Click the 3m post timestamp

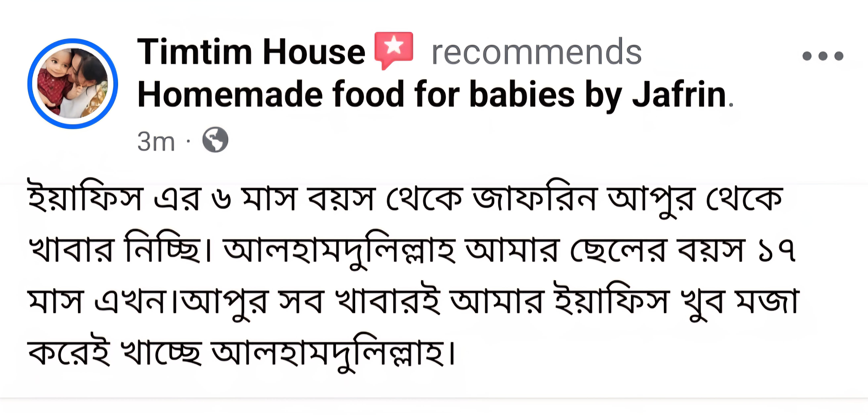click(156, 142)
